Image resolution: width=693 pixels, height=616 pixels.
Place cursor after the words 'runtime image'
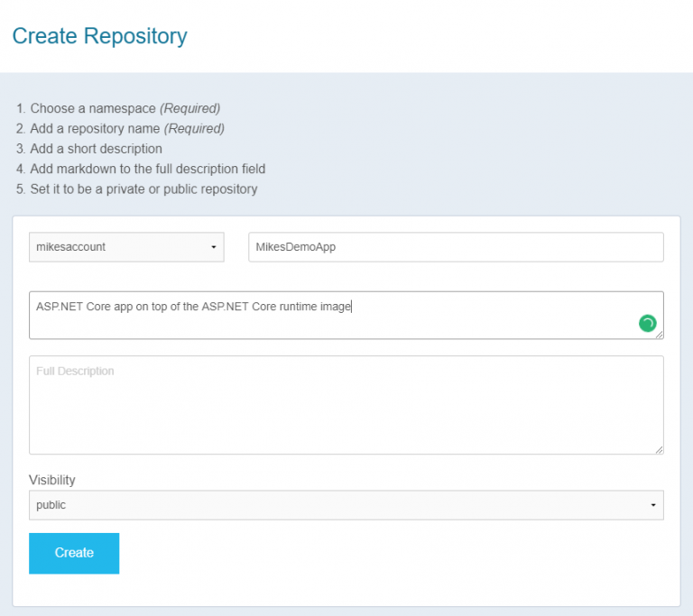click(x=352, y=307)
